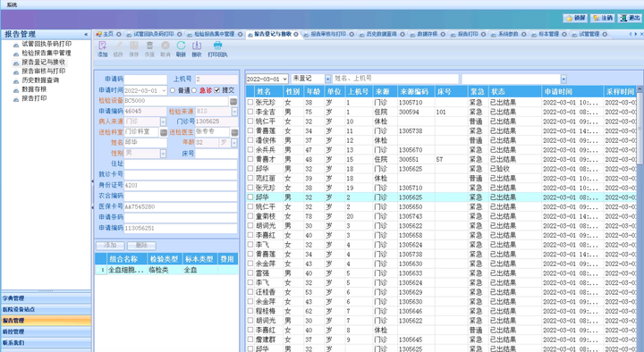Screen dimensions: 644x352
Task: Select 试管回执条码打印 in the sidebar tree
Action: tap(47, 44)
